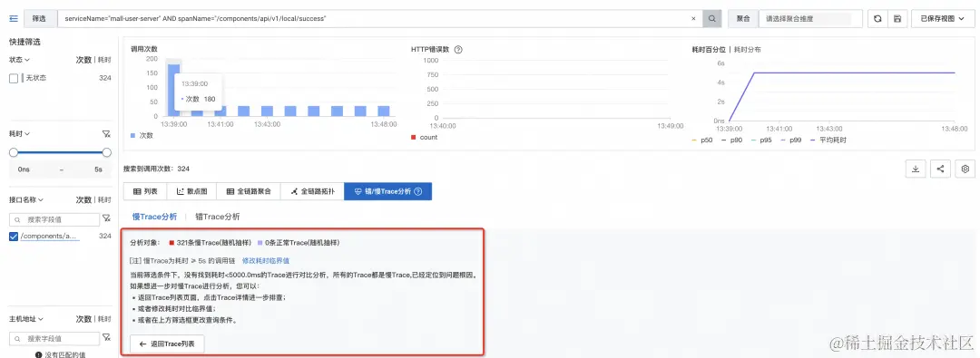Open the 已保存视图 dropdown
This screenshot has width=980, height=358.
(x=943, y=19)
